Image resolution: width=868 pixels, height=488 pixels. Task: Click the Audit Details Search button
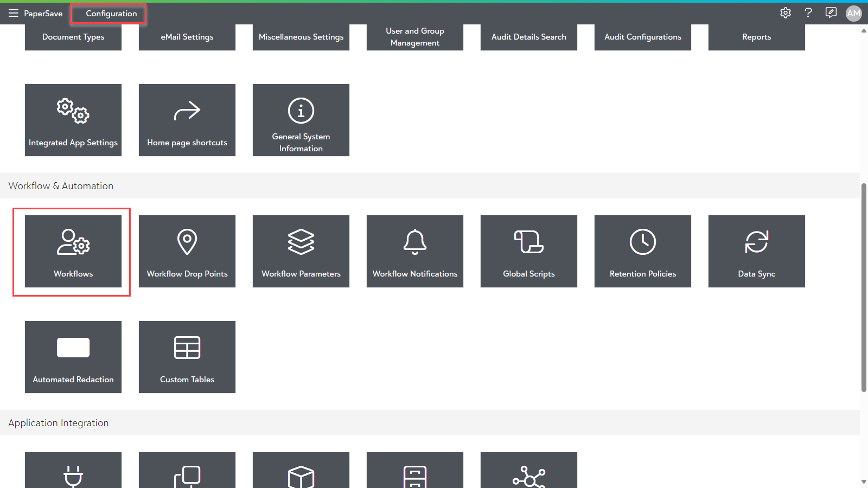[x=529, y=37]
